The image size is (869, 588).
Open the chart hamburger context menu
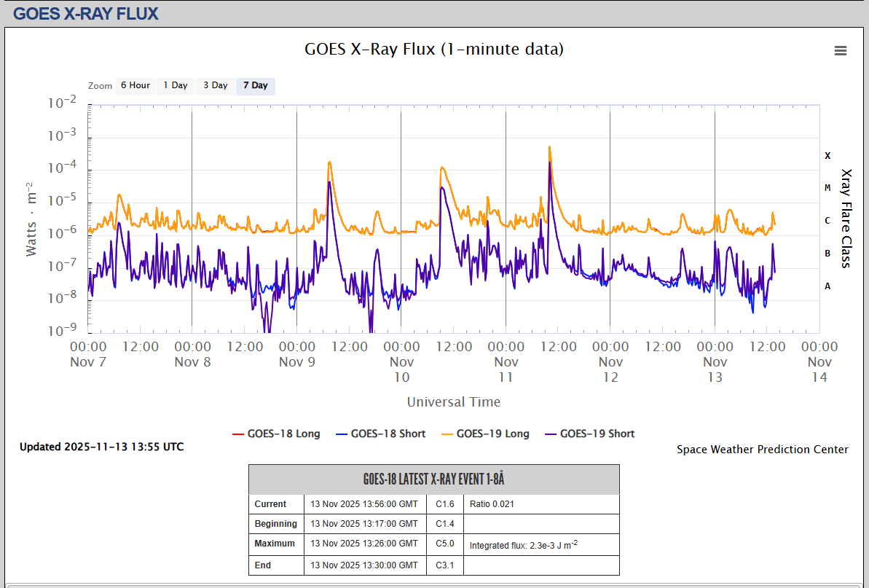[840, 50]
